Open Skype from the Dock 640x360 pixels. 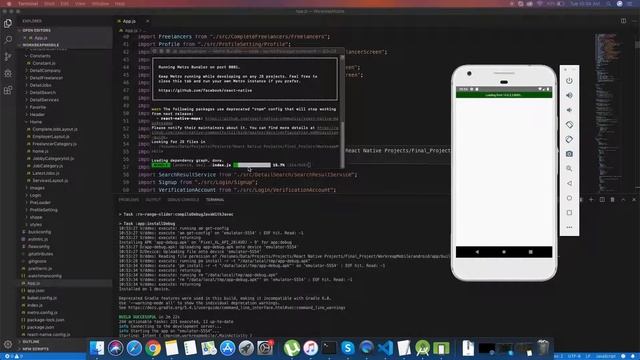tap(348, 348)
